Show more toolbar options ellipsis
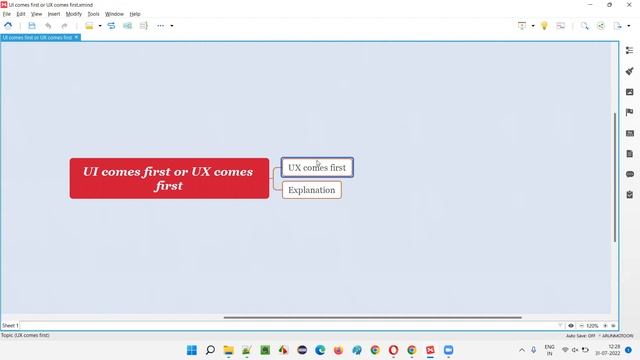The width and height of the screenshot is (640, 360). click(161, 26)
